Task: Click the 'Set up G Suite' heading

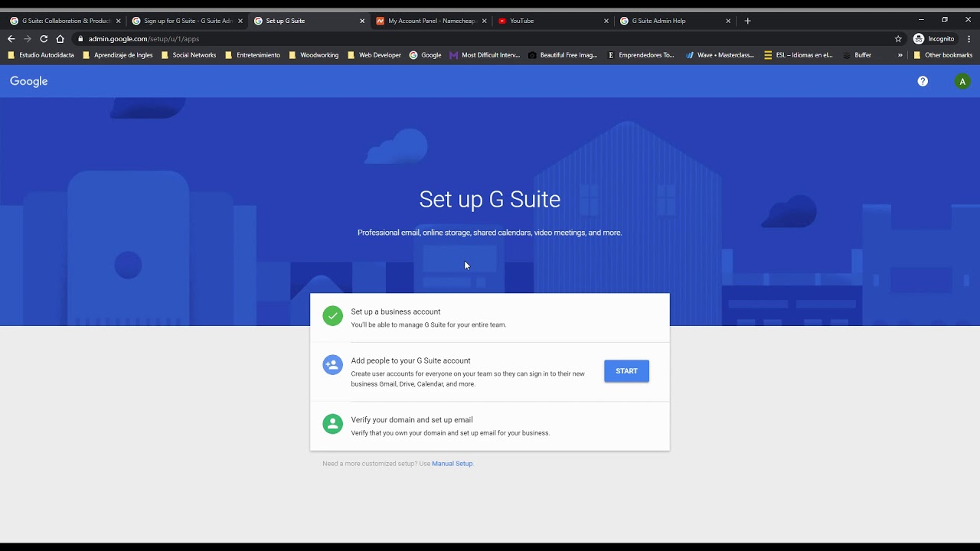Action: (490, 199)
